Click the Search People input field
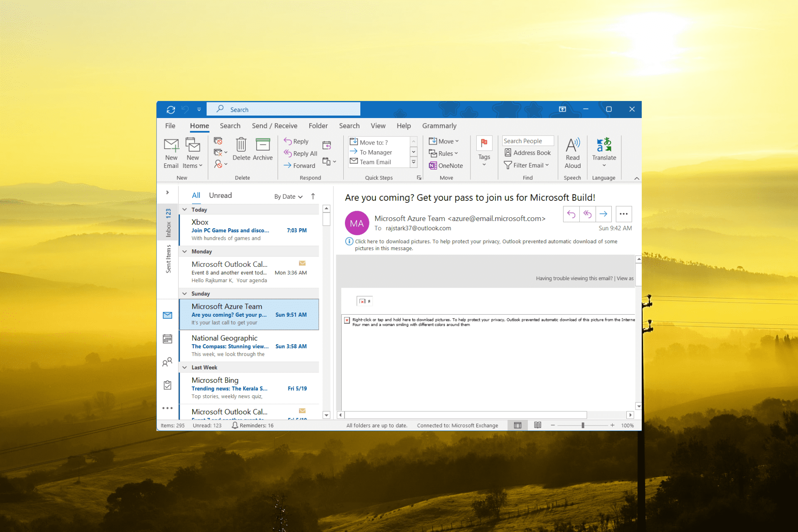Viewport: 798px width, 532px height. [527, 141]
